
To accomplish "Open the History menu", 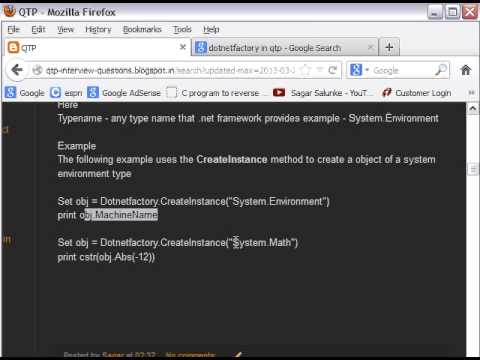I will coord(98,30).
